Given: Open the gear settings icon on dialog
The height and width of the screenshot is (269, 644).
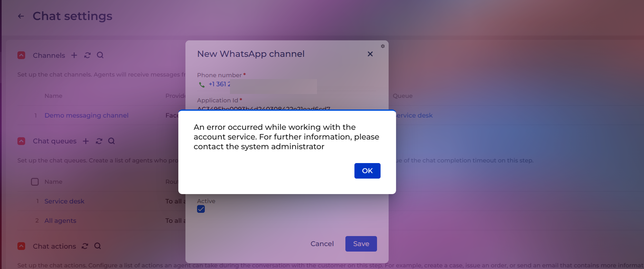Looking at the screenshot, I should [x=383, y=46].
